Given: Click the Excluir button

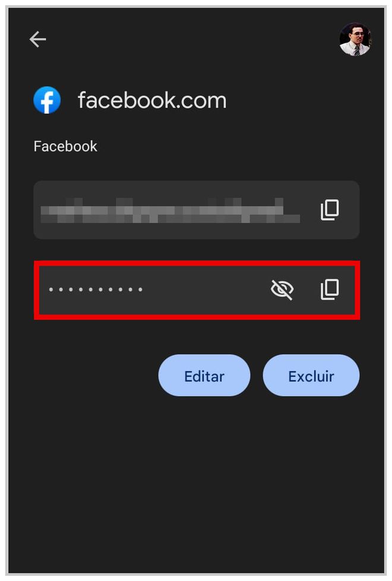Looking at the screenshot, I should pos(311,375).
